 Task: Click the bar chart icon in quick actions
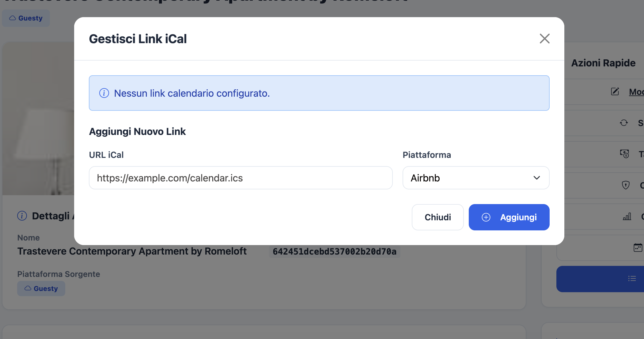tap(627, 217)
